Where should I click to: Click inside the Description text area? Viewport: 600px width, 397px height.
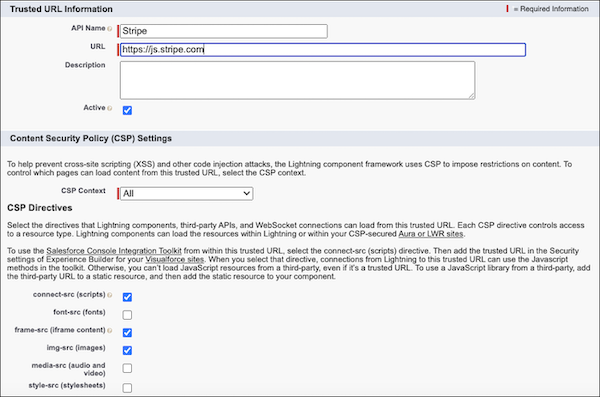tap(298, 80)
